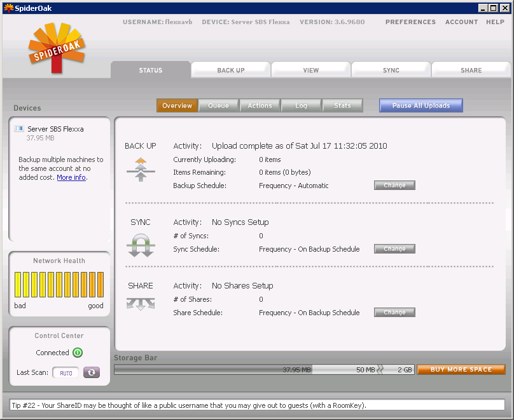Open HELP in the top menu
Viewport: 514px width, 420px height.
point(495,22)
